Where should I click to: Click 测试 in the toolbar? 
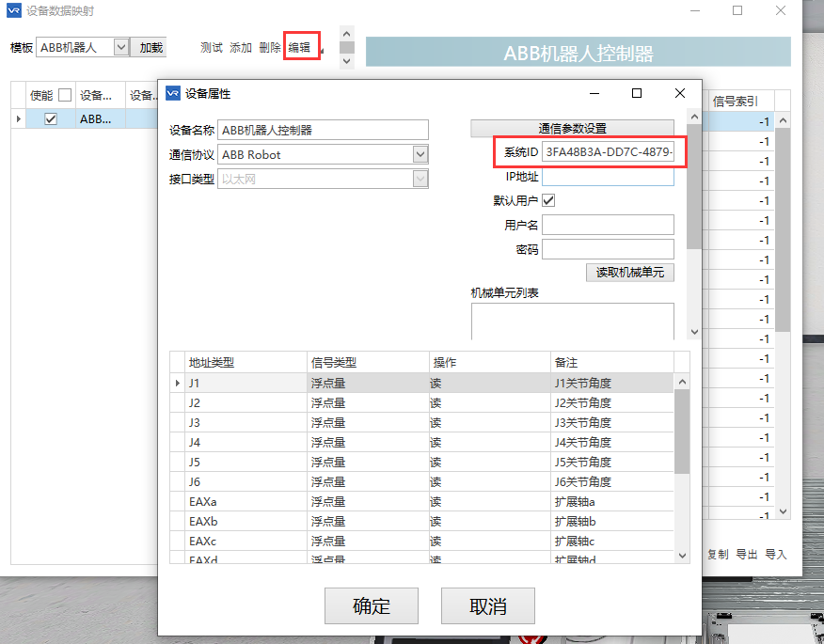tap(212, 48)
